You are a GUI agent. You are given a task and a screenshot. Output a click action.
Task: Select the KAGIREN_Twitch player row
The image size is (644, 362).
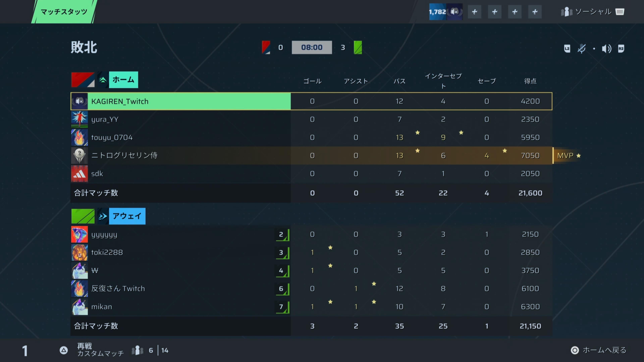point(311,101)
